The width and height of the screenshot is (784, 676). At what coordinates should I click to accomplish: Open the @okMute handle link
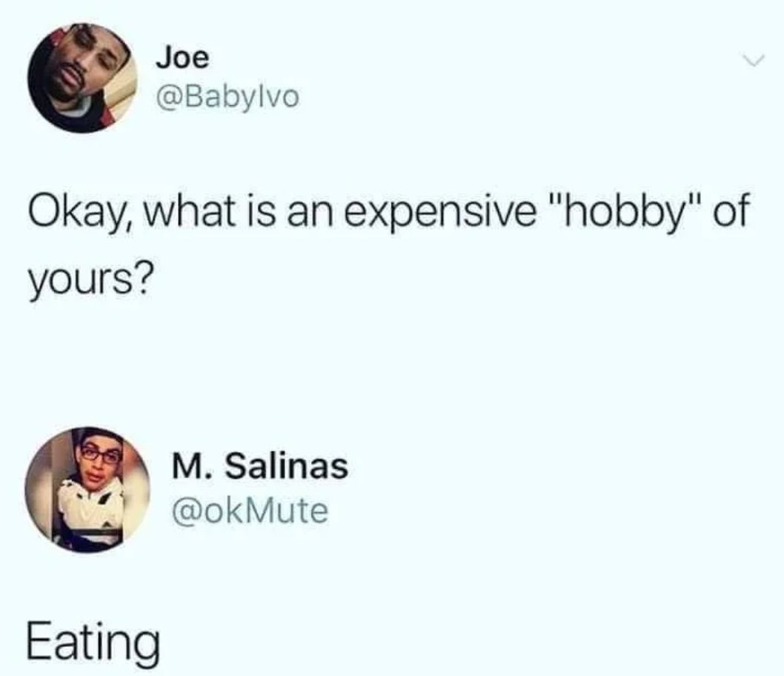pos(250,511)
